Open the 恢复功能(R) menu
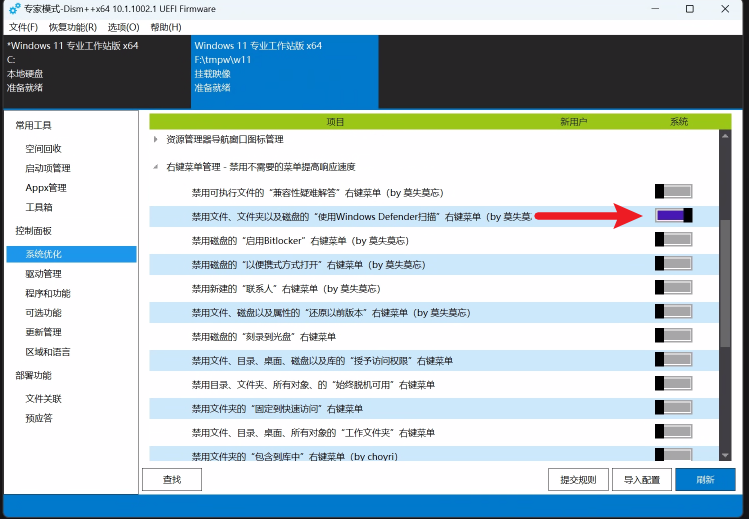 point(73,27)
